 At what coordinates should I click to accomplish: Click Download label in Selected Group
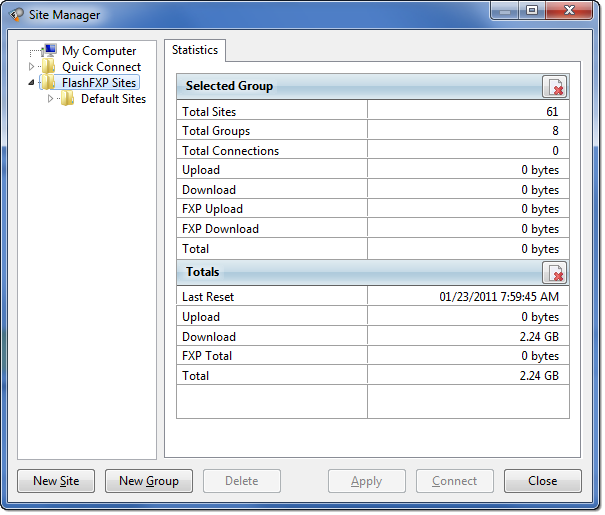pos(210,191)
